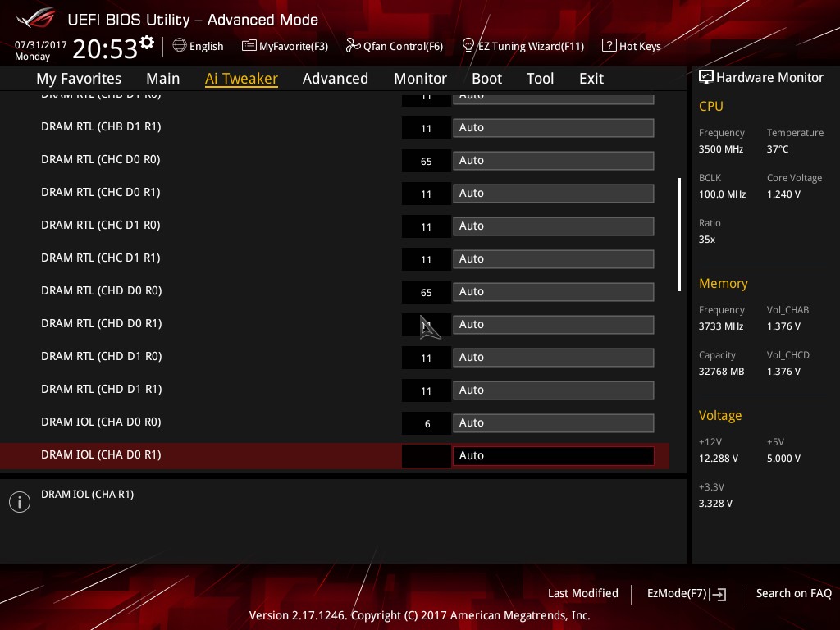Click the 1.240 V core voltage value
The width and height of the screenshot is (840, 630).
783,194
